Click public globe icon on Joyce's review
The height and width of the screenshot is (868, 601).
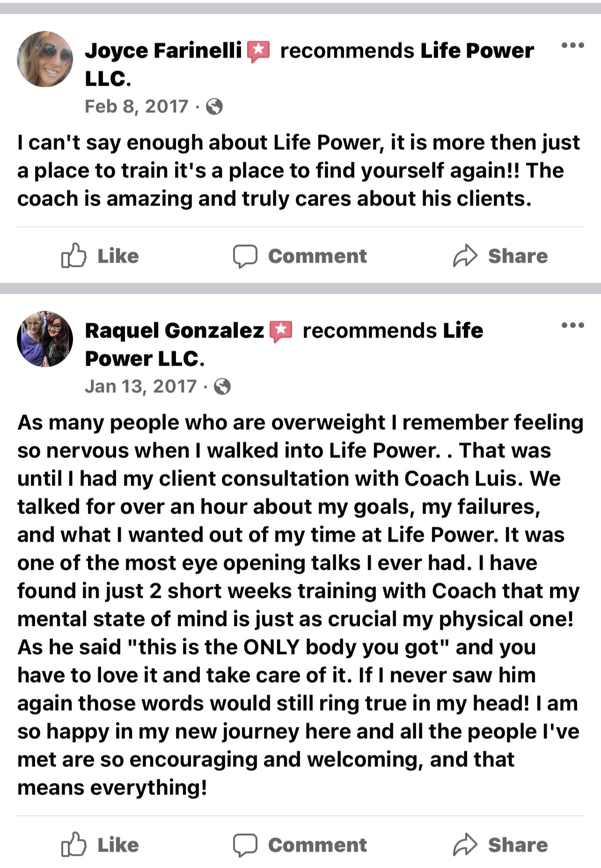point(214,107)
